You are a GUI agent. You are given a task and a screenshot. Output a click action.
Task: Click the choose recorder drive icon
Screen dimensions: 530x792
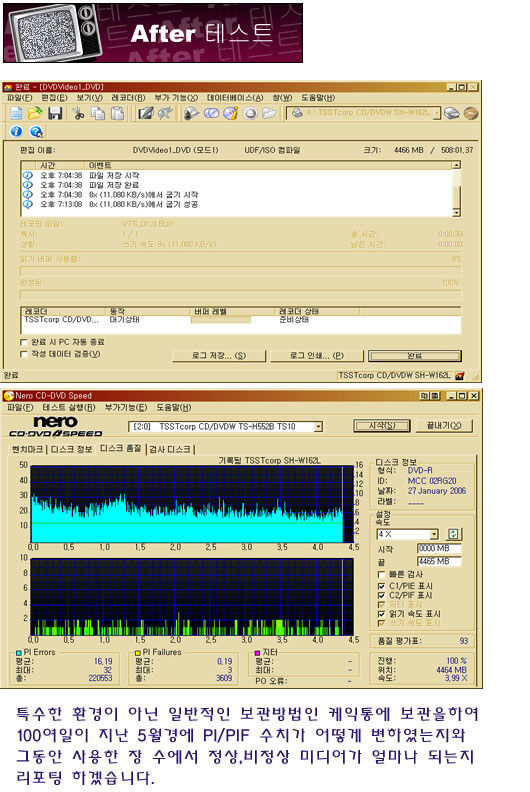[452, 113]
